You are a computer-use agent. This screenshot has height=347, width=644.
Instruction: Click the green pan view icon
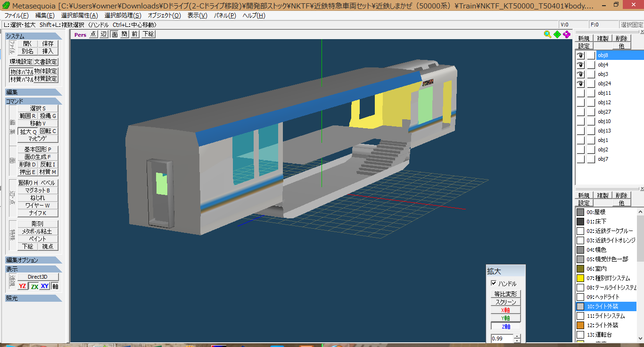(x=557, y=34)
